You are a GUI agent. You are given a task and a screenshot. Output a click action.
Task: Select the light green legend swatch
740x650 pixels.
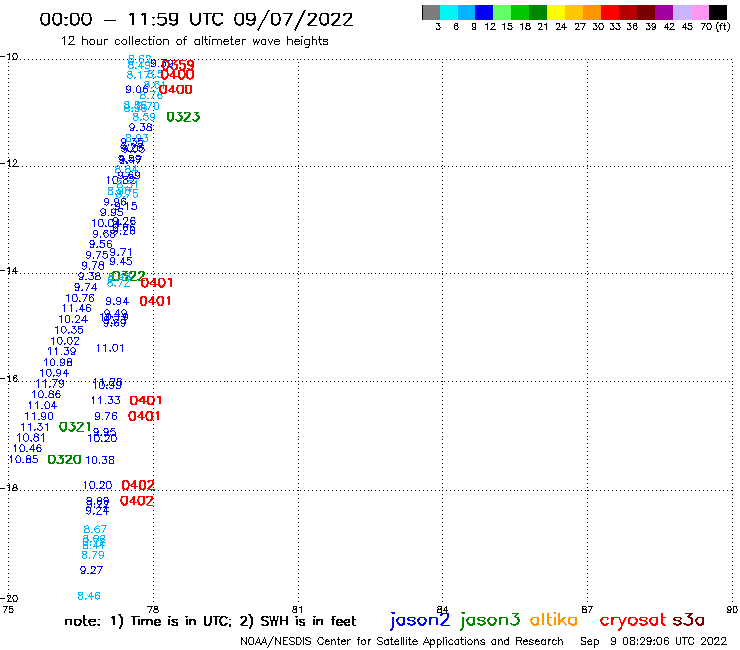click(502, 12)
